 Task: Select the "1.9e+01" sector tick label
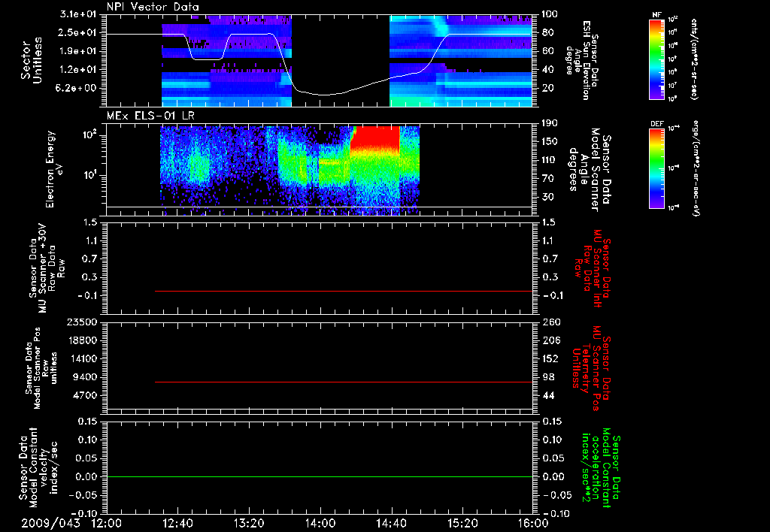click(x=78, y=51)
